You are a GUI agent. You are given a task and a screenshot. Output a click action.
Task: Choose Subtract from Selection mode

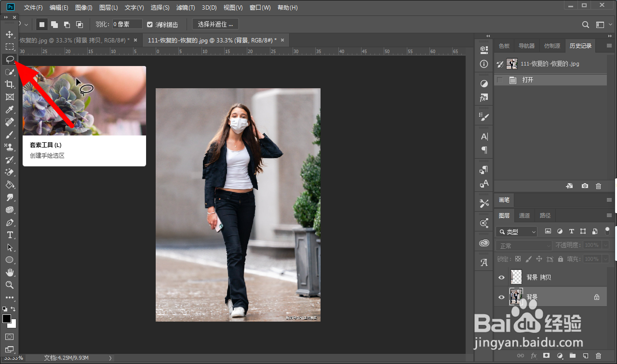67,24
